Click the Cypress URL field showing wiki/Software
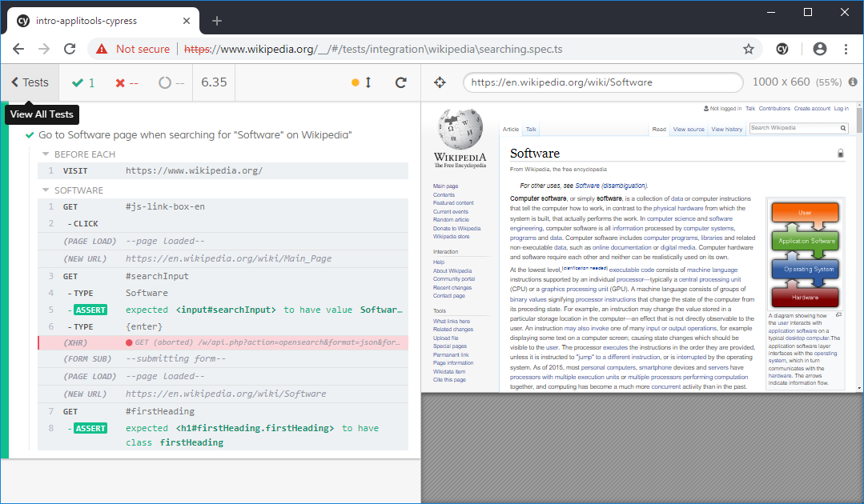Image resolution: width=864 pixels, height=504 pixels. (603, 82)
